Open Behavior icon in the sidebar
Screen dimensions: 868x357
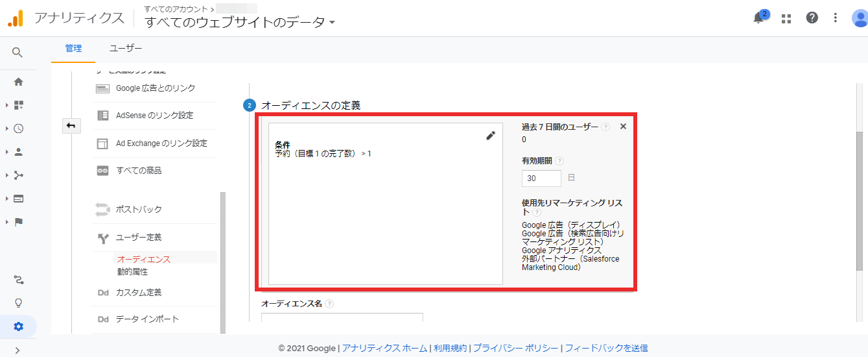tap(18, 199)
